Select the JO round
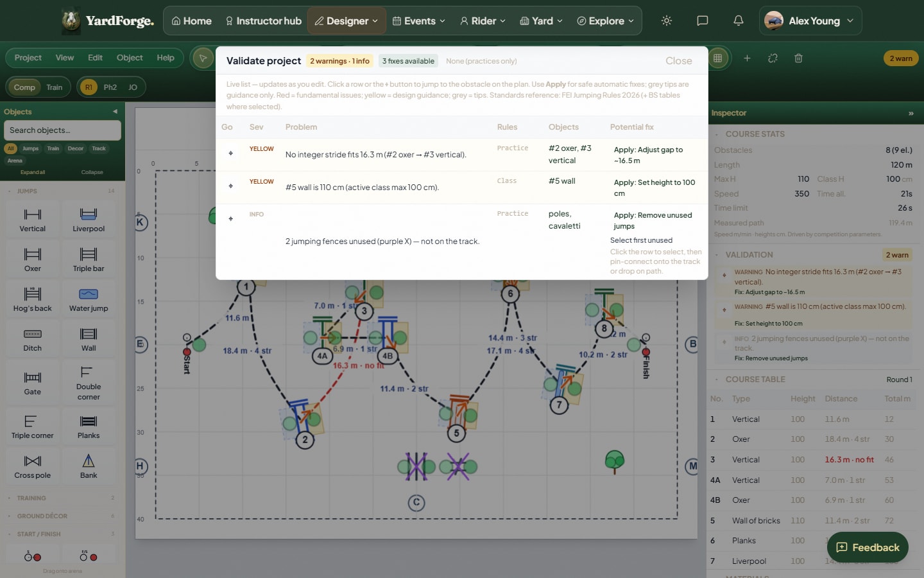Screen dimensions: 924x578 [133, 87]
